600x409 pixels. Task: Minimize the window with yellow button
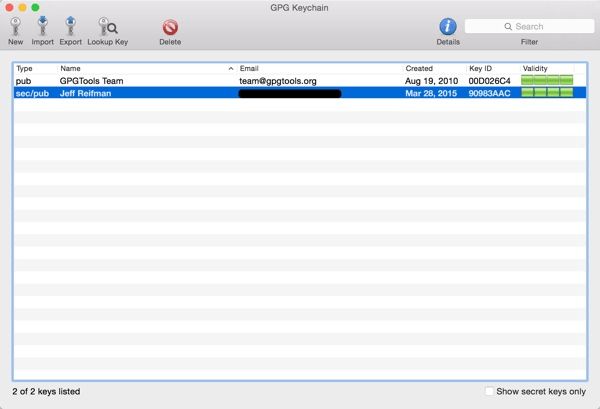tap(23, 7)
